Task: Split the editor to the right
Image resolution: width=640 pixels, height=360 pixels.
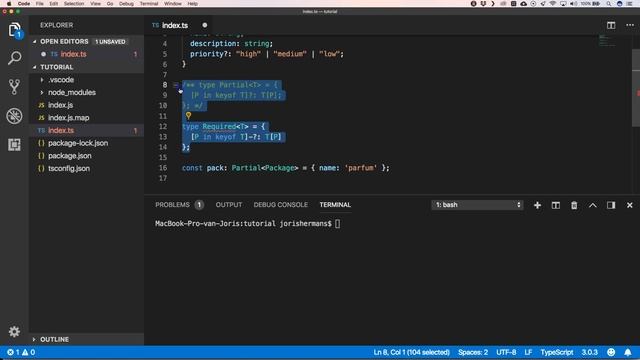Action: (611, 25)
